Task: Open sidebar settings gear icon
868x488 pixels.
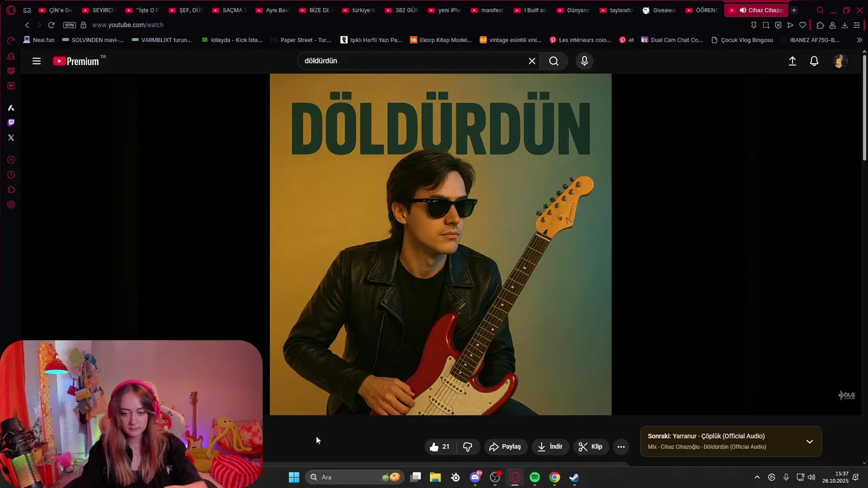Action: point(11,205)
